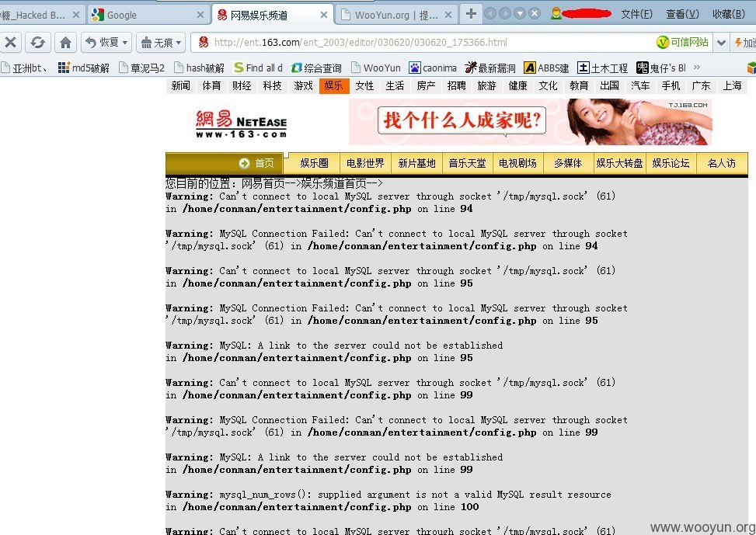Click the 找个什么人成家呢 banner ad

point(530,121)
